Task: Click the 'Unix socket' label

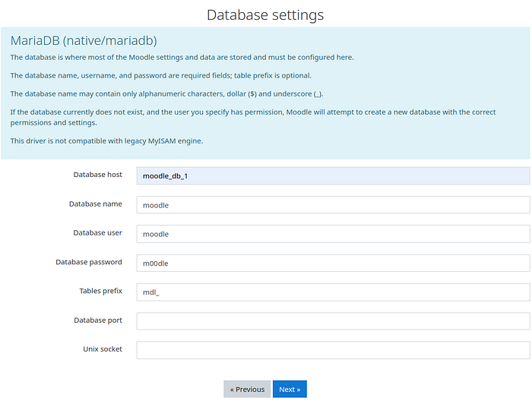Action: 103,349
